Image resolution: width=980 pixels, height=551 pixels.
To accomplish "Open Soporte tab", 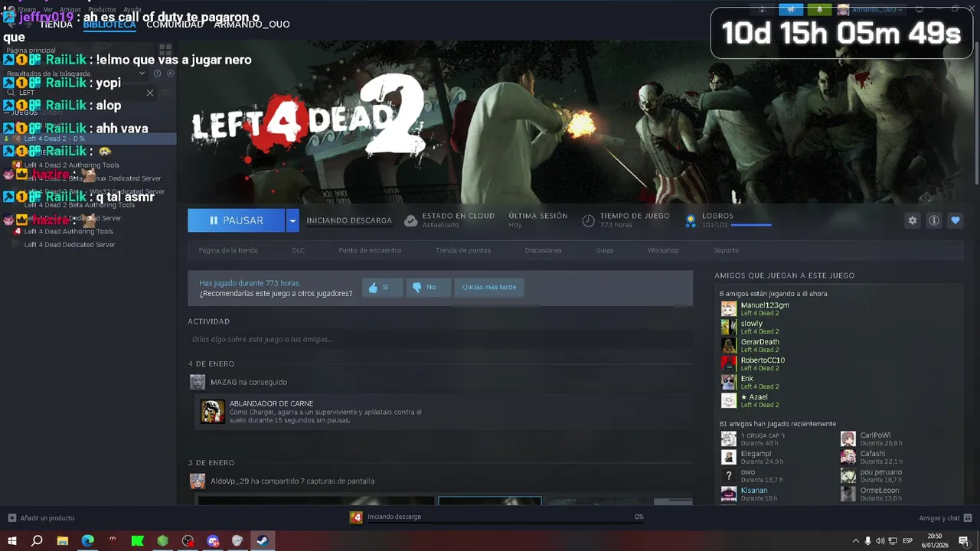I will click(727, 250).
